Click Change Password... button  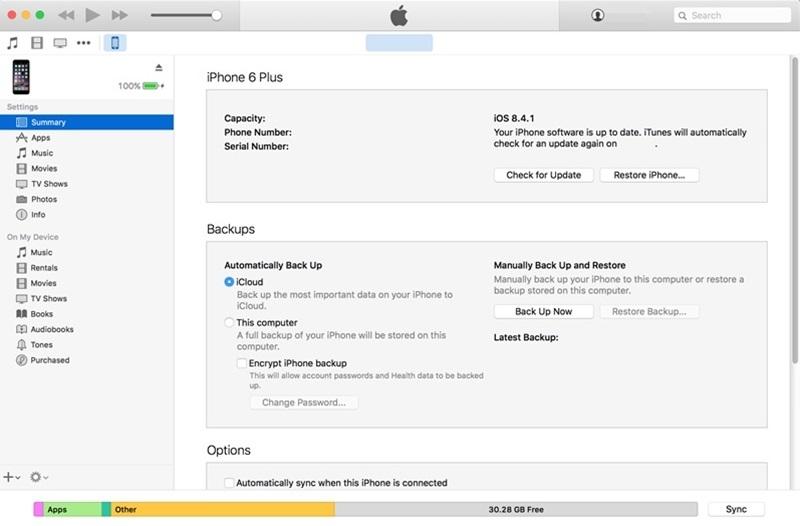[304, 403]
